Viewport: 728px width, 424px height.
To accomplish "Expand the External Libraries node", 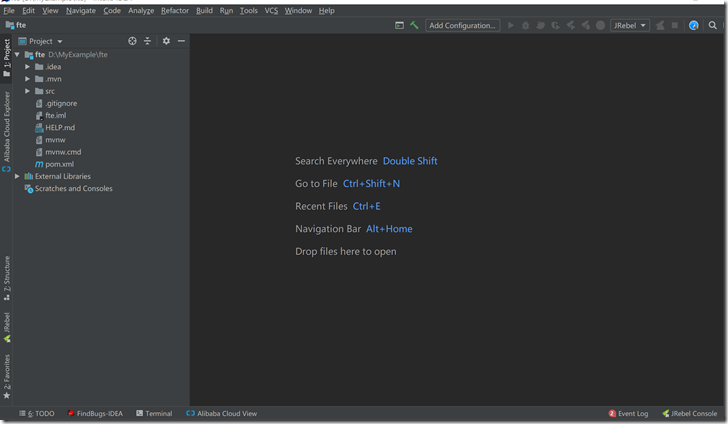I will (17, 176).
